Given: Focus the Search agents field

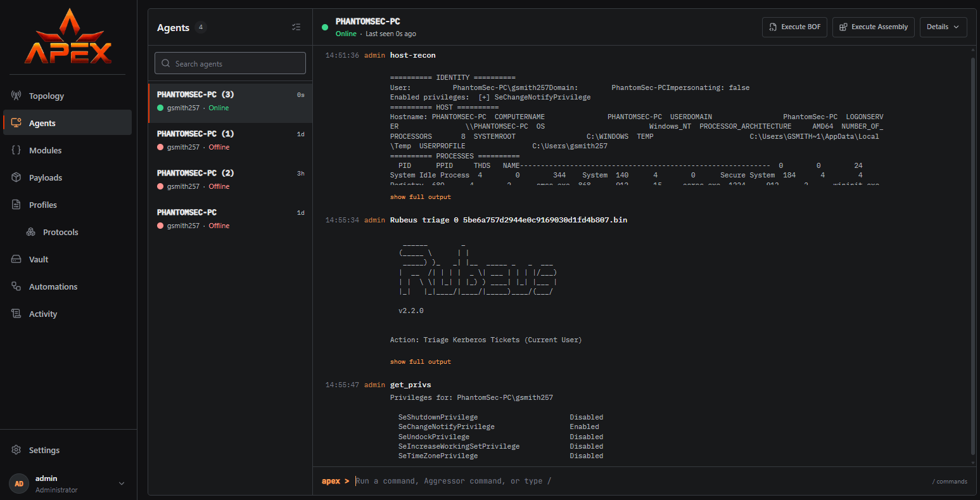Looking at the screenshot, I should pyautogui.click(x=230, y=63).
